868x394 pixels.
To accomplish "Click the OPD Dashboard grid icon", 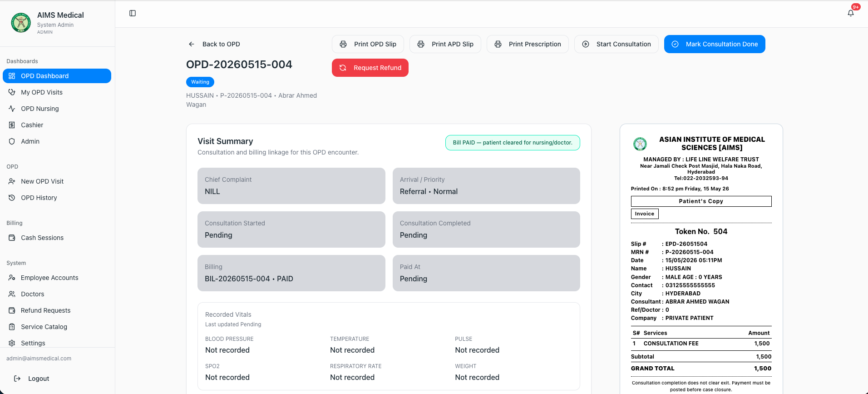I will point(12,76).
